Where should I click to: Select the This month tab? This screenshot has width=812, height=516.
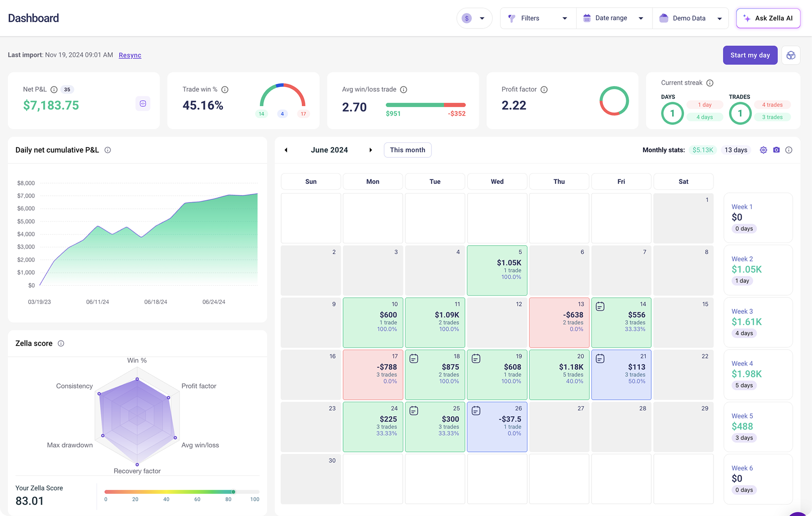pyautogui.click(x=407, y=150)
